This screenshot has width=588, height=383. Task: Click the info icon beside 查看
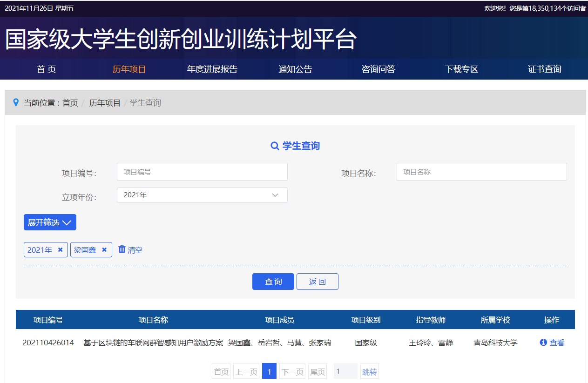[543, 343]
